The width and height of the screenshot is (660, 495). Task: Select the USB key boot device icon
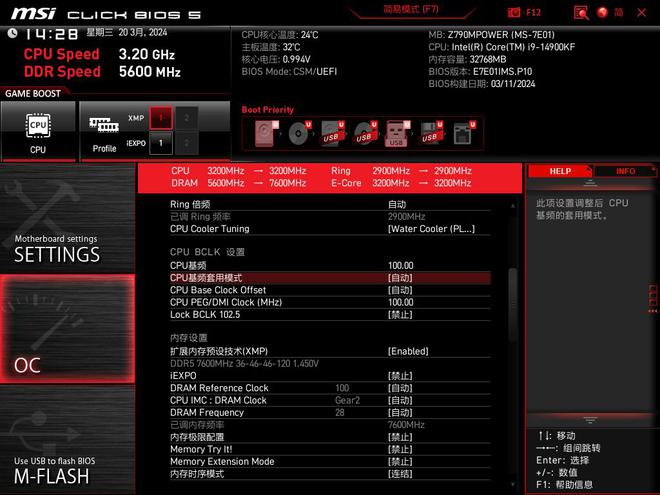[x=397, y=133]
